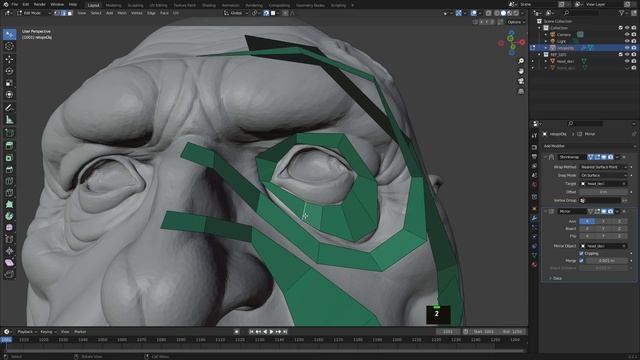Jump to the timeline start frame
The image size is (640, 360).
[x=251, y=332]
